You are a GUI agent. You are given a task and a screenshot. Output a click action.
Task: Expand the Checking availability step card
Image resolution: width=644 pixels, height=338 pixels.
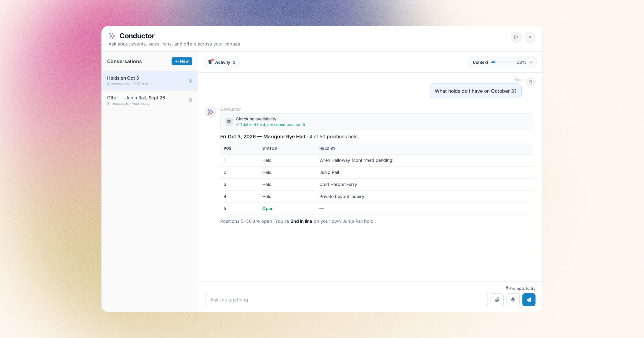pos(377,122)
